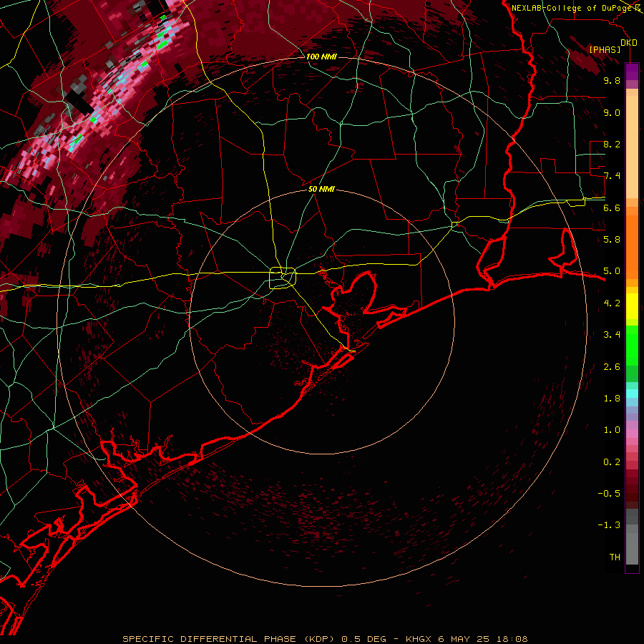Click the 0.2 scale label
The image size is (644, 644).
click(612, 462)
